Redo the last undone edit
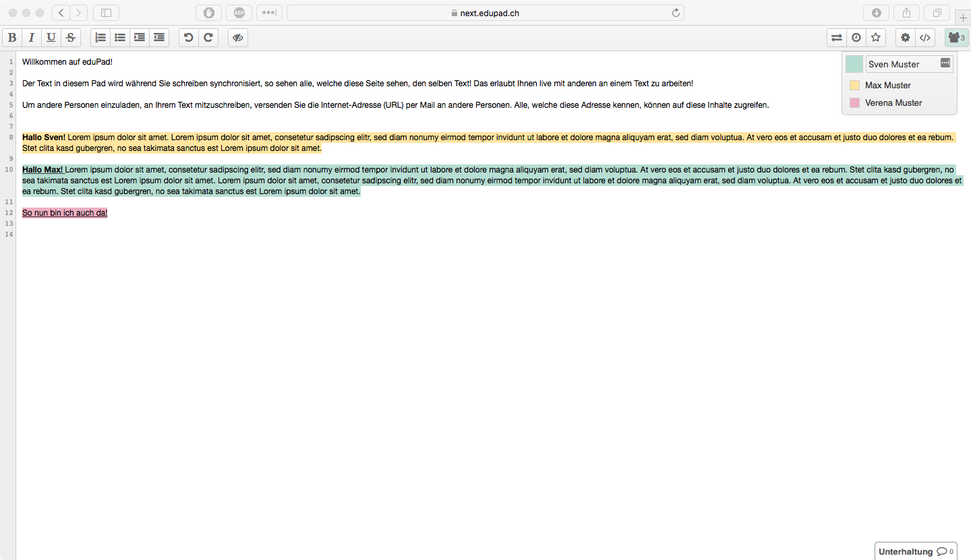The image size is (971, 560). (208, 38)
